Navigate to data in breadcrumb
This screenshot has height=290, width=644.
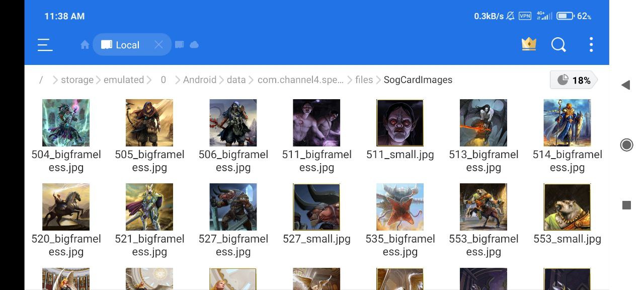(x=236, y=80)
